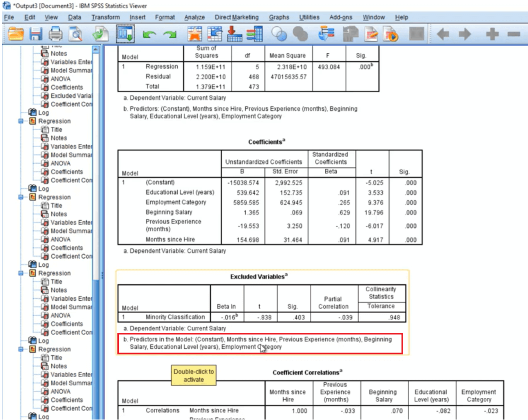Run script using the page with play icon
528x420 pixels.
[x=391, y=34]
